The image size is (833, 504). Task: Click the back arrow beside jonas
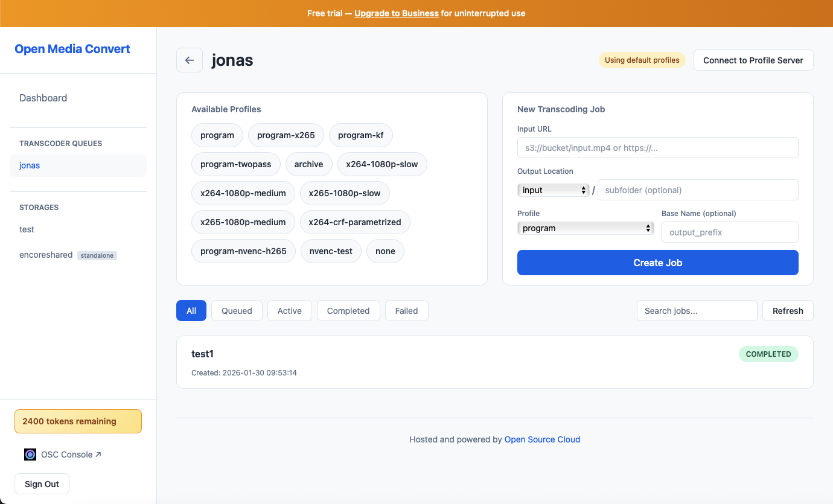tap(190, 60)
